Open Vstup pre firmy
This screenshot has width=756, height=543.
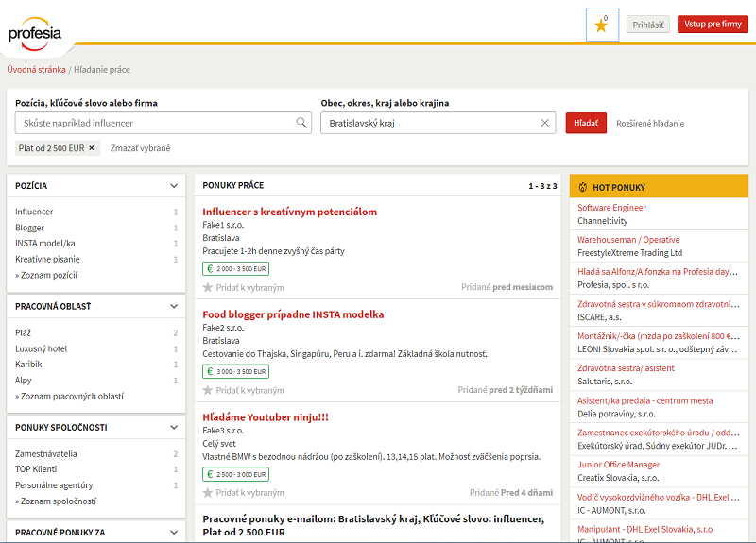coord(712,25)
